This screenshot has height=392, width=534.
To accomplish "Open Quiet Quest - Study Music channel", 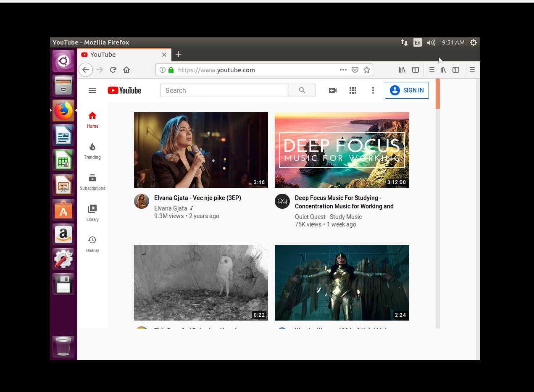I will click(x=328, y=217).
